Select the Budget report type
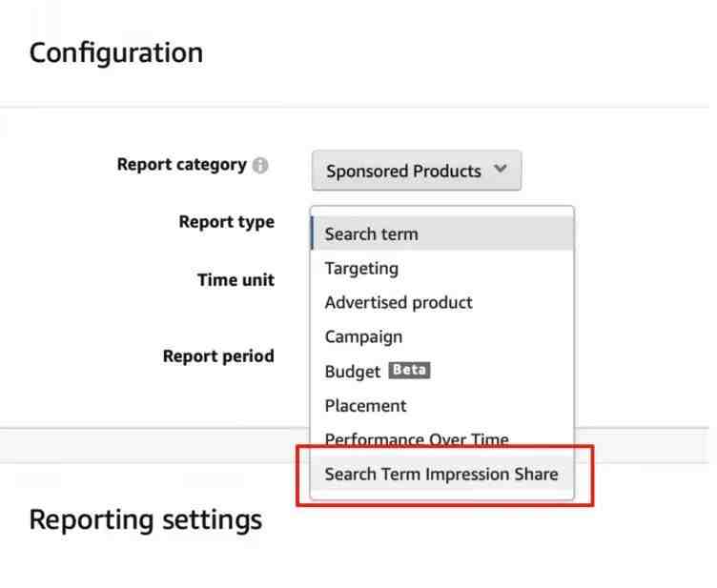The width and height of the screenshot is (717, 588). tap(352, 372)
